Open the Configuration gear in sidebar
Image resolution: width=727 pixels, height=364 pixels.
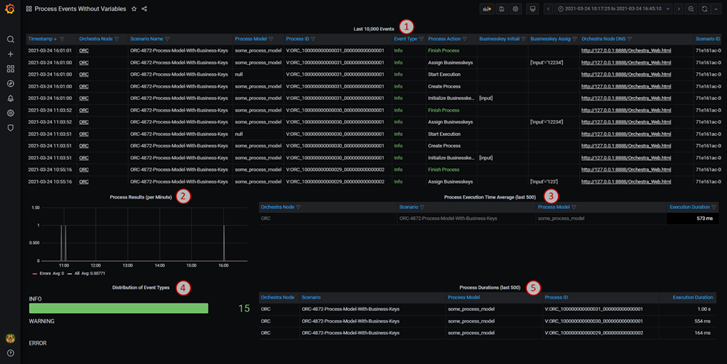click(10, 113)
